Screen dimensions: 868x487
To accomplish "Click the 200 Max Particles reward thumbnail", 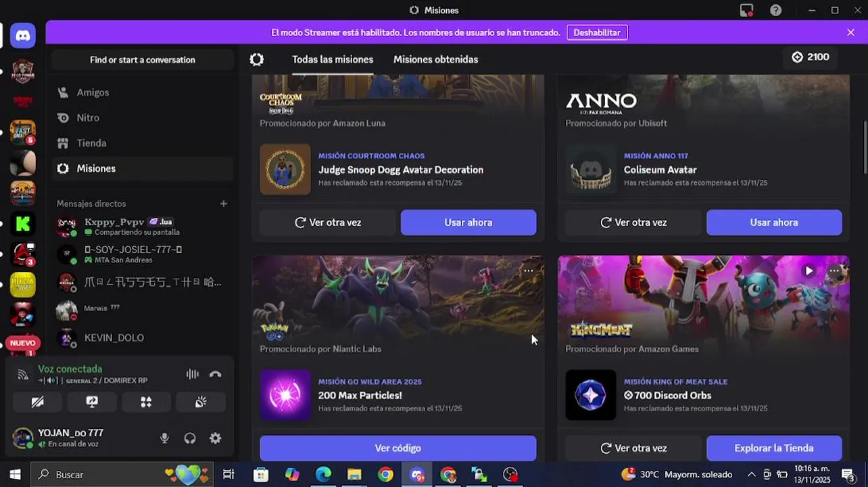I will (285, 395).
